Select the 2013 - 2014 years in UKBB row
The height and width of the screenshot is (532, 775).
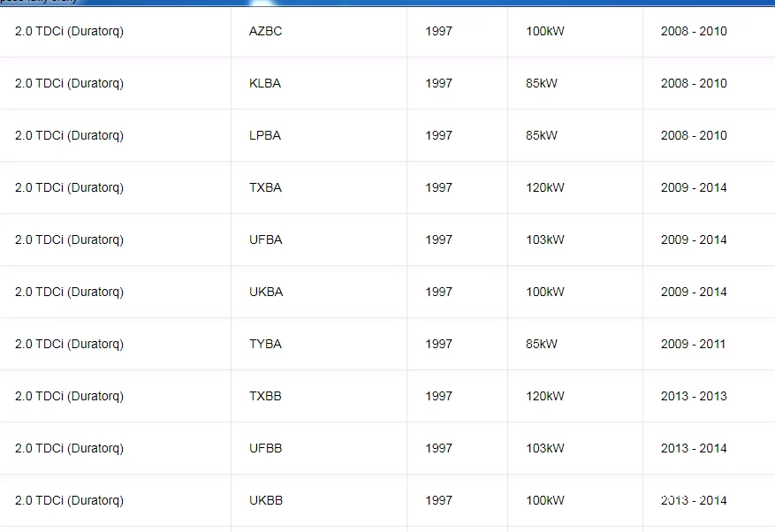694,500
